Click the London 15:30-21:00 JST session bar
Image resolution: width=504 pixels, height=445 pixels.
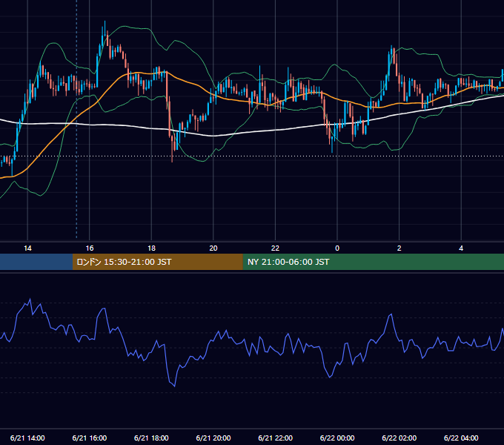[157, 262]
